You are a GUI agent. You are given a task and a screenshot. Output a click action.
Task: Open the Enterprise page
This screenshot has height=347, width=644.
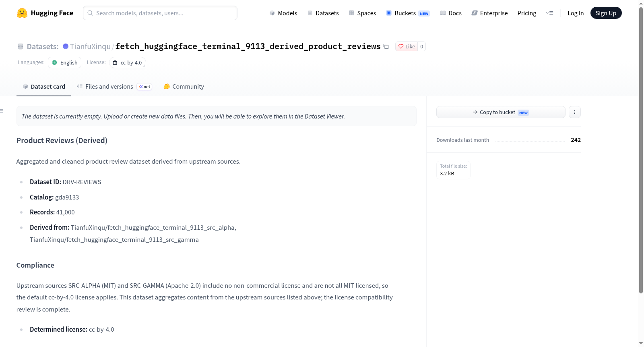click(x=489, y=13)
